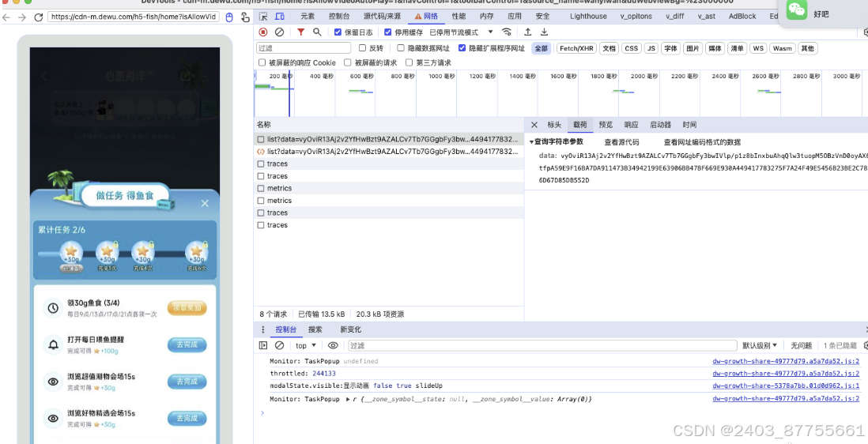The width and height of the screenshot is (868, 444).
Task: Click the browser address bar URL
Action: pyautogui.click(x=133, y=17)
